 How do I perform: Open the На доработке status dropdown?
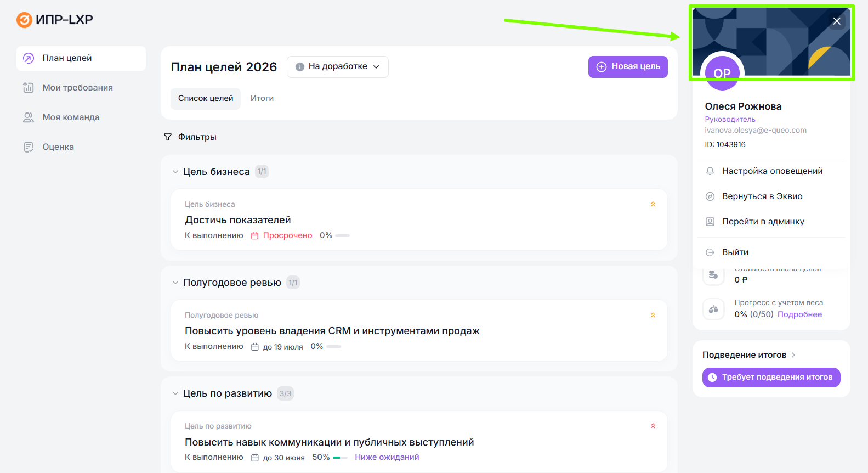337,67
